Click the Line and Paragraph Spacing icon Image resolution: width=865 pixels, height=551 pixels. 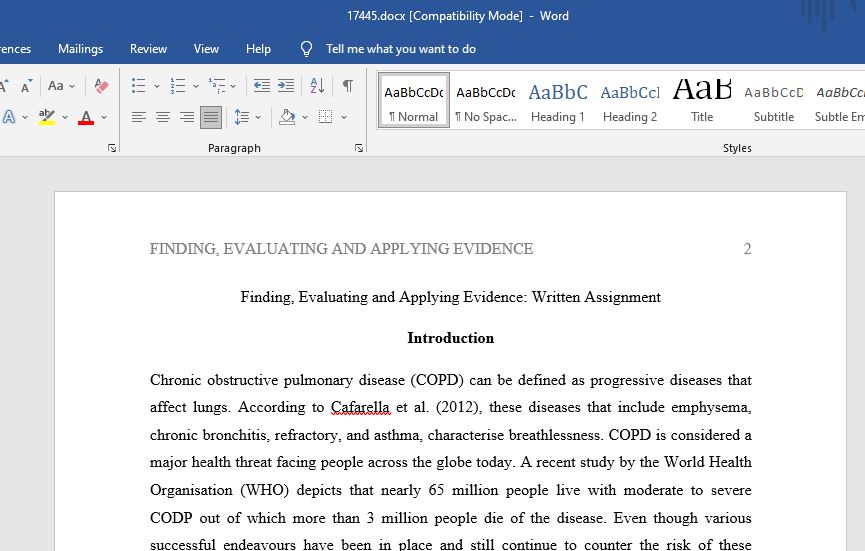pos(242,117)
